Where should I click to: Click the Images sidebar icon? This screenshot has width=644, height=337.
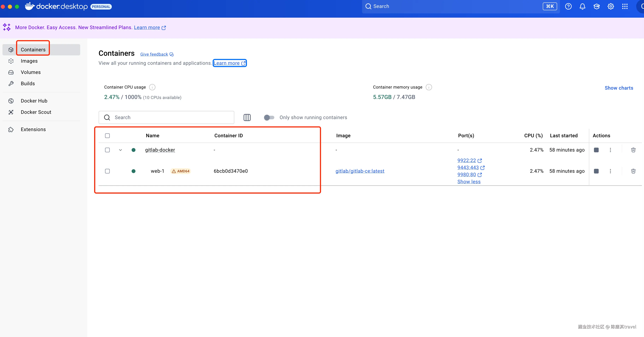(x=11, y=61)
